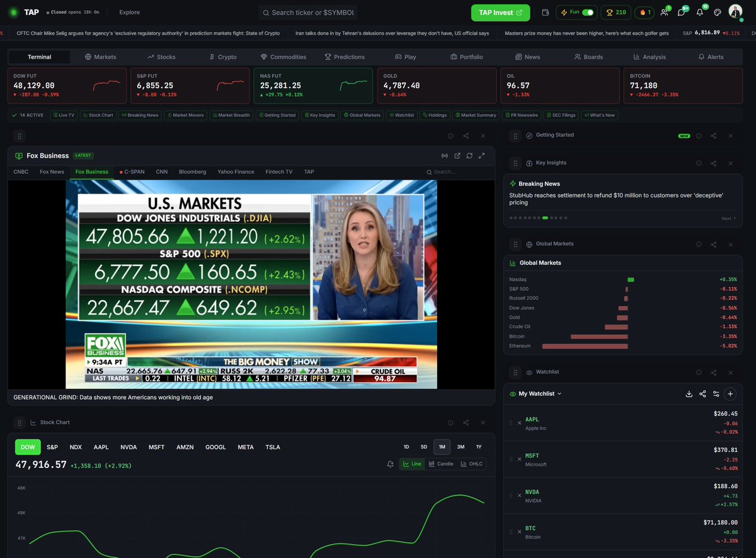
Task: Share My Watchlist
Action: pos(703,394)
